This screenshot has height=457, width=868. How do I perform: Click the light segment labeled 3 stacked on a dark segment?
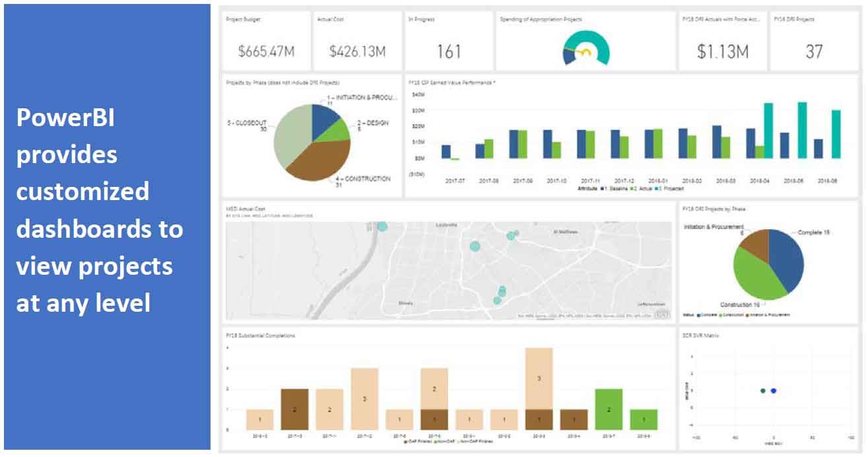coord(539,378)
